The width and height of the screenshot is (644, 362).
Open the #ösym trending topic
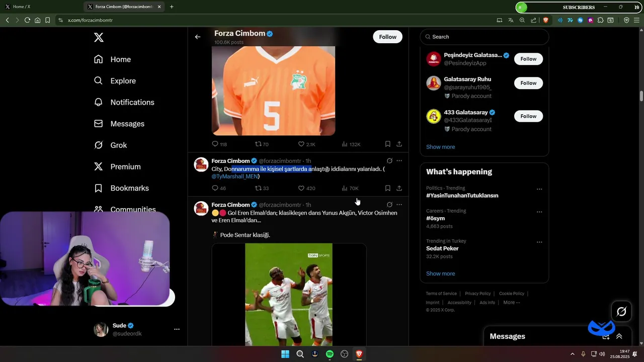coord(435,218)
